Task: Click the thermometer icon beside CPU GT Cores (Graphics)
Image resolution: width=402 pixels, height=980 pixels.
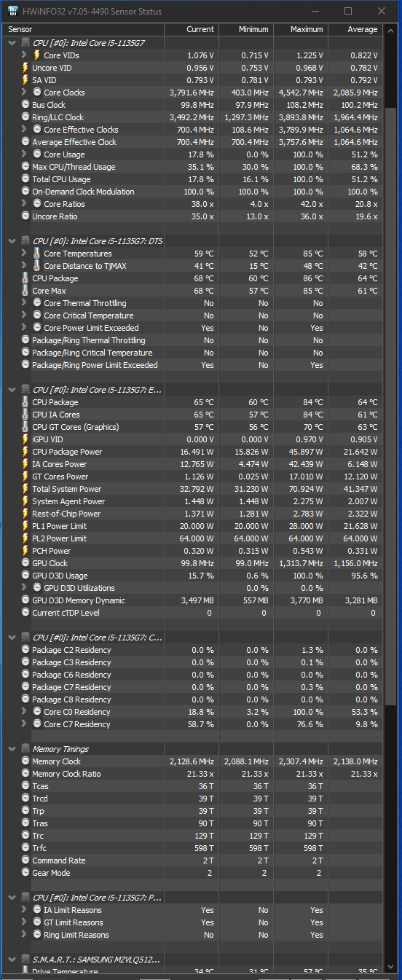Action: click(25, 427)
